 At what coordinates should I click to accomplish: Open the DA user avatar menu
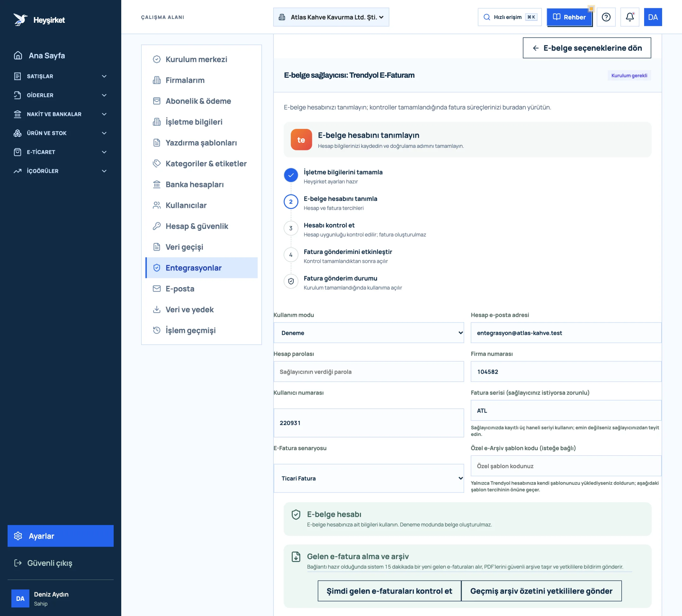653,17
